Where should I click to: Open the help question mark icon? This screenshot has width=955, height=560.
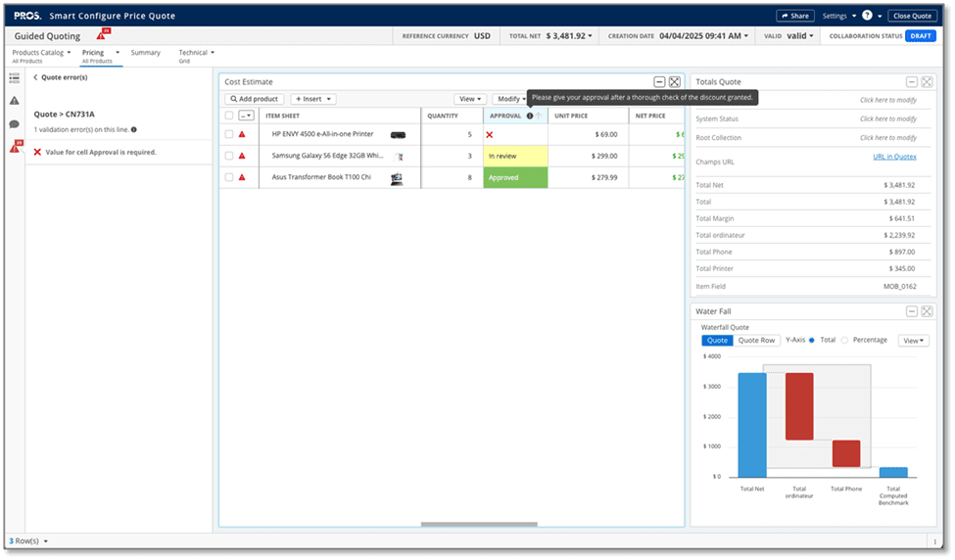click(867, 16)
